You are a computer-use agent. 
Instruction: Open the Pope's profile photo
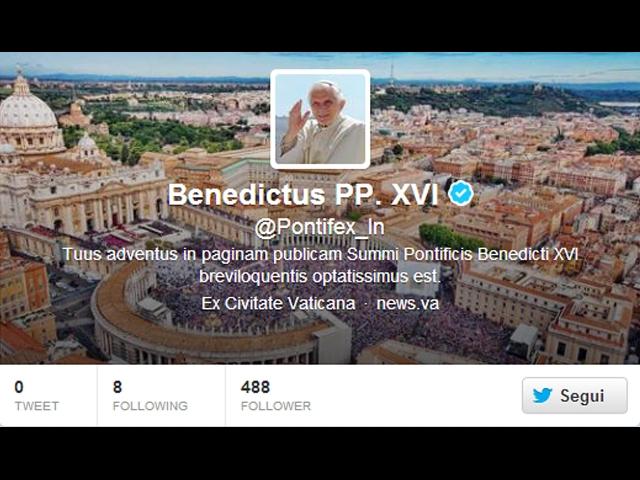(x=320, y=119)
